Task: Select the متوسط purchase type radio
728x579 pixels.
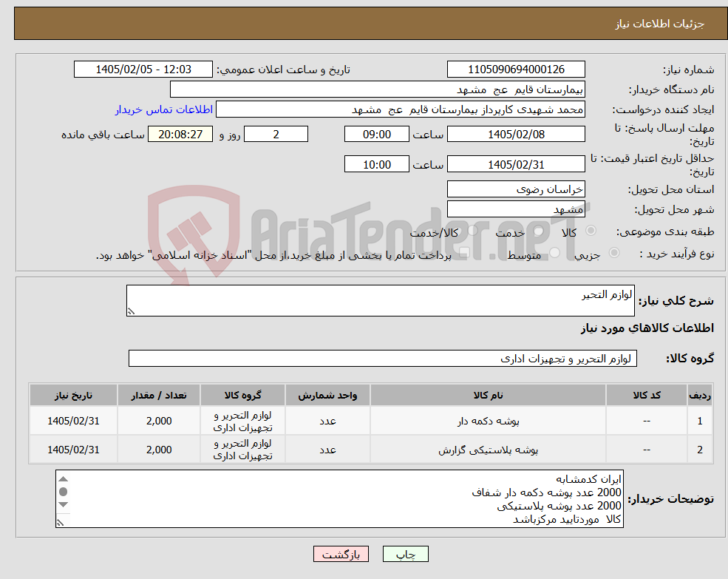Action: coord(554,253)
